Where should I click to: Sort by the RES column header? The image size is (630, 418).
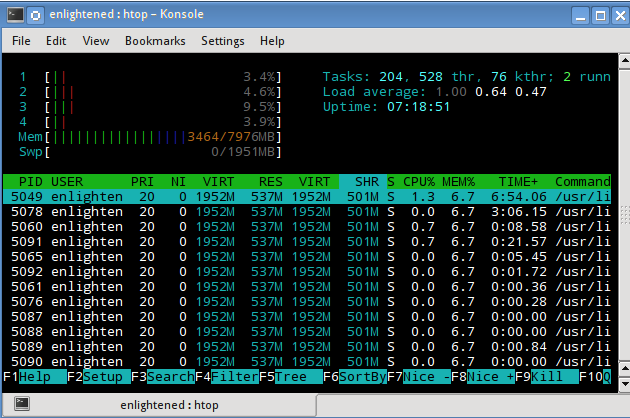click(x=270, y=182)
